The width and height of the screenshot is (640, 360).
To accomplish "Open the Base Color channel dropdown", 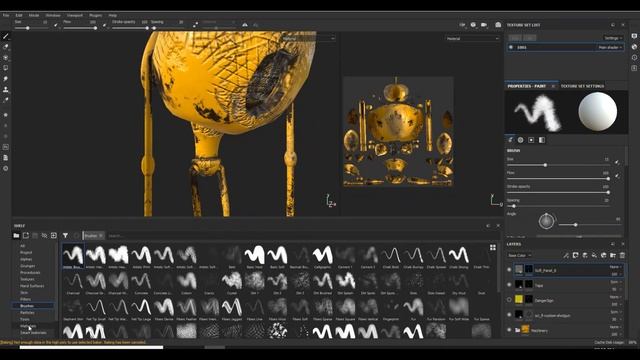I will (520, 256).
